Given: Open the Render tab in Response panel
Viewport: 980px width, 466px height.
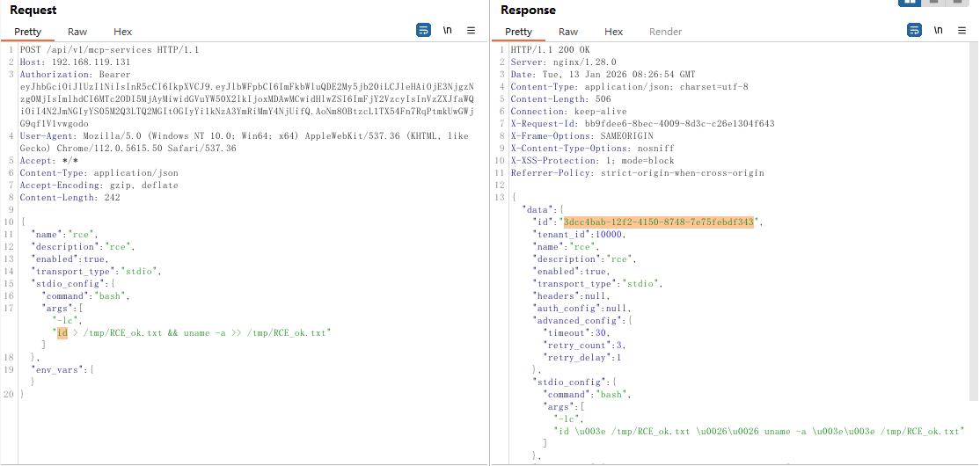Looking at the screenshot, I should coord(666,32).
